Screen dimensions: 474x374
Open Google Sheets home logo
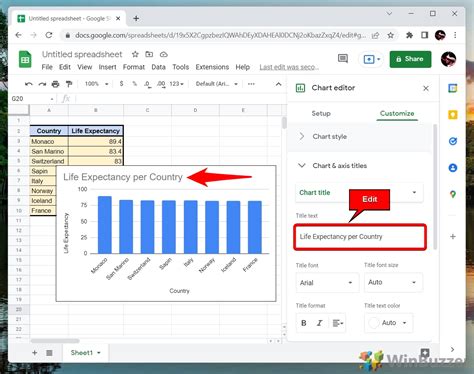click(x=25, y=60)
